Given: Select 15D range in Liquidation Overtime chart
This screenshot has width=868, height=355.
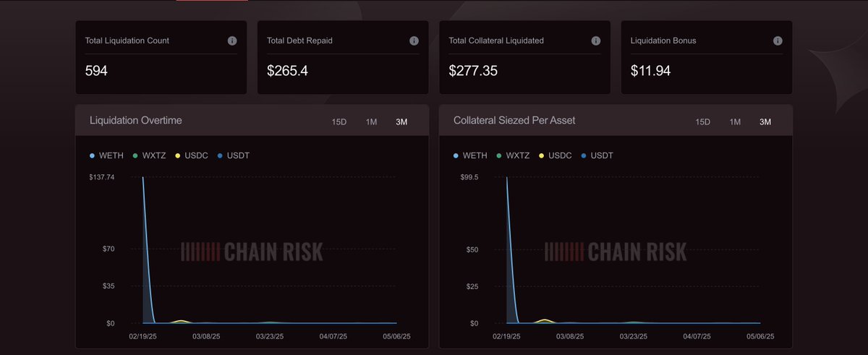Looking at the screenshot, I should tap(339, 121).
